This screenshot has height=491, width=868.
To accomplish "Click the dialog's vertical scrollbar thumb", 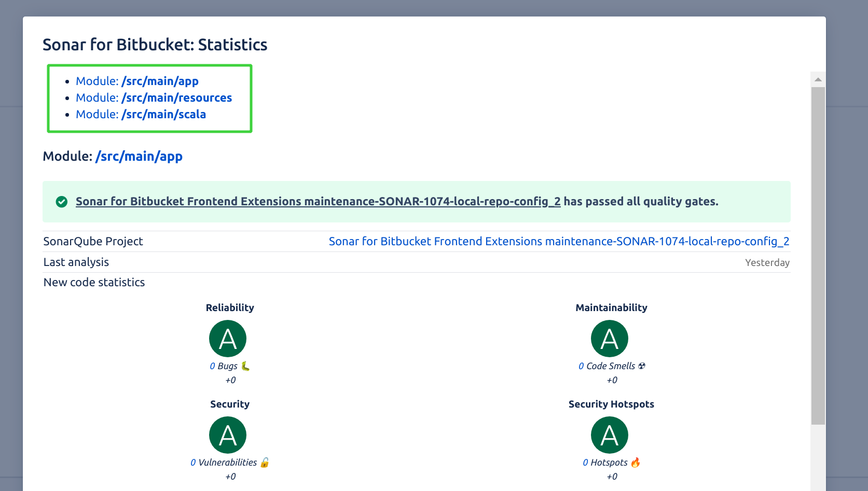I will [x=818, y=254].
